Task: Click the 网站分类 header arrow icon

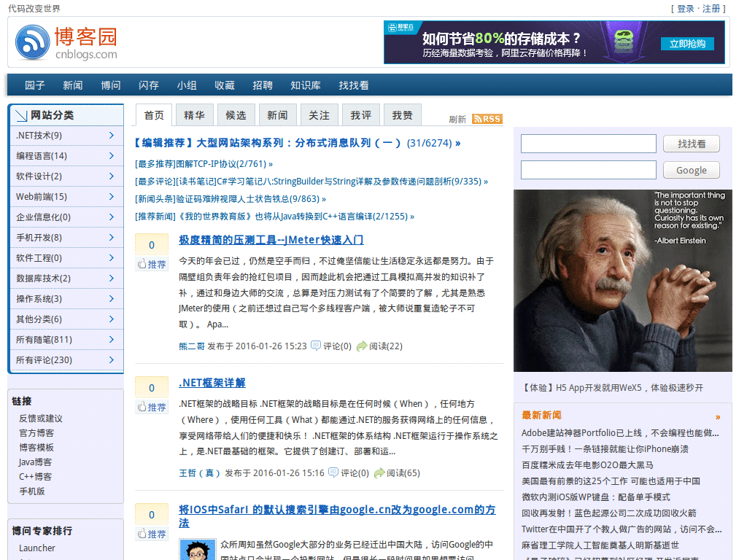Action: (20, 115)
